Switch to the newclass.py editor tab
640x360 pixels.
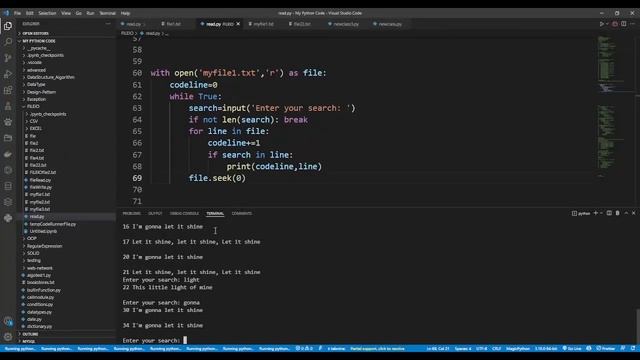[388, 24]
